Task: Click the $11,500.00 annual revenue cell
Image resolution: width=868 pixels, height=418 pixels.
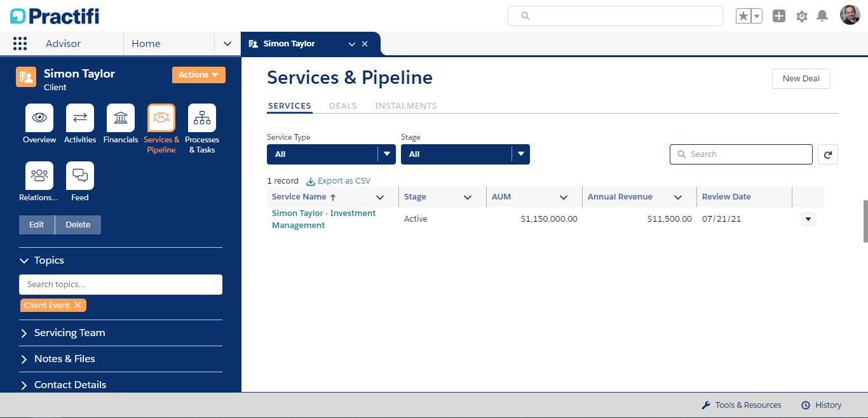Action: tap(670, 219)
